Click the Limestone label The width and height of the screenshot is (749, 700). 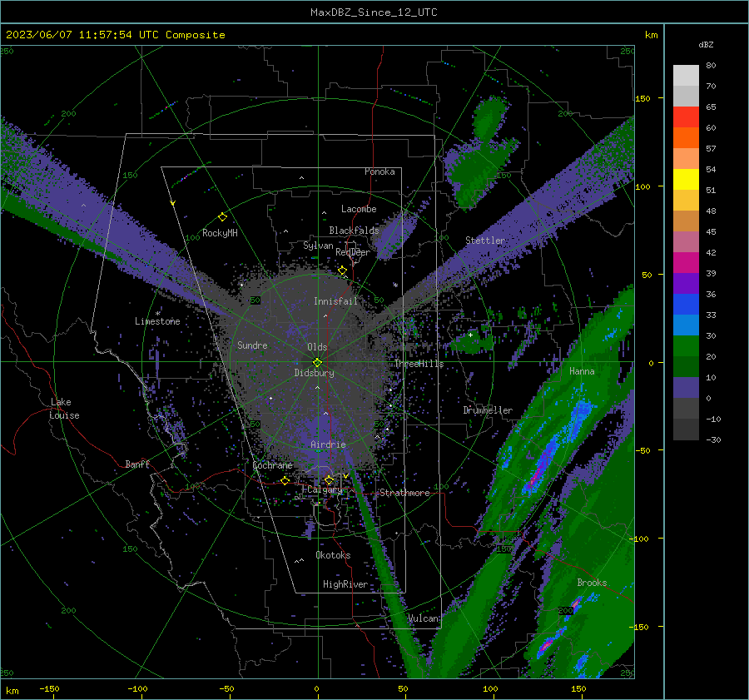pos(157,321)
